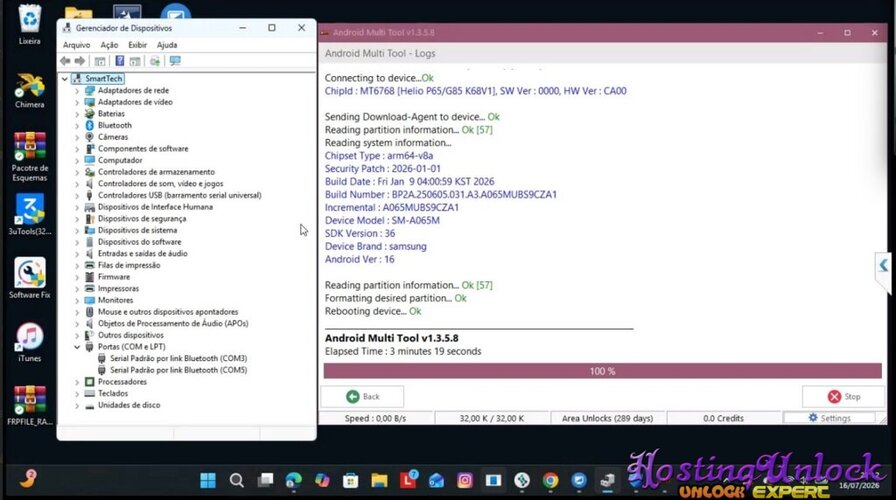
Task: Click the 100 % progress bar
Action: pyautogui.click(x=602, y=371)
